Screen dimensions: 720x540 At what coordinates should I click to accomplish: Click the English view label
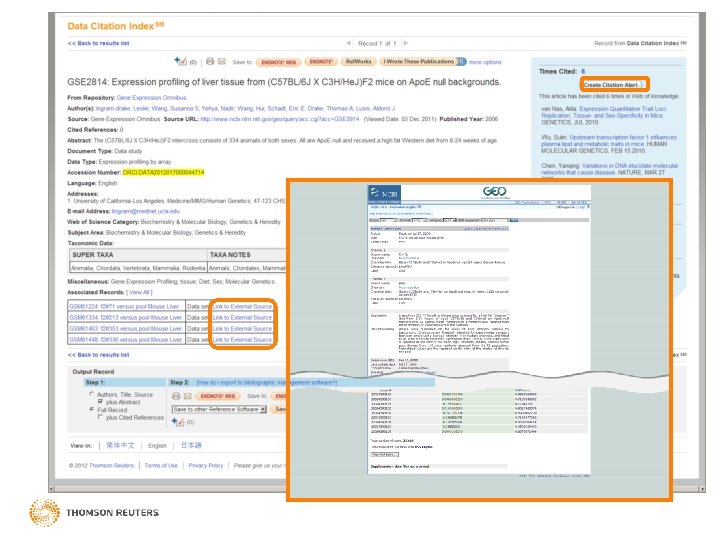(158, 446)
